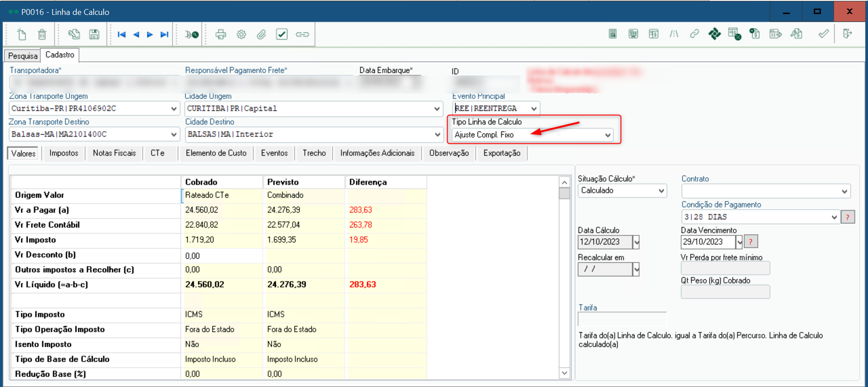Go to the next record arrow
Viewport: 868px width, 387px height.
(x=150, y=34)
